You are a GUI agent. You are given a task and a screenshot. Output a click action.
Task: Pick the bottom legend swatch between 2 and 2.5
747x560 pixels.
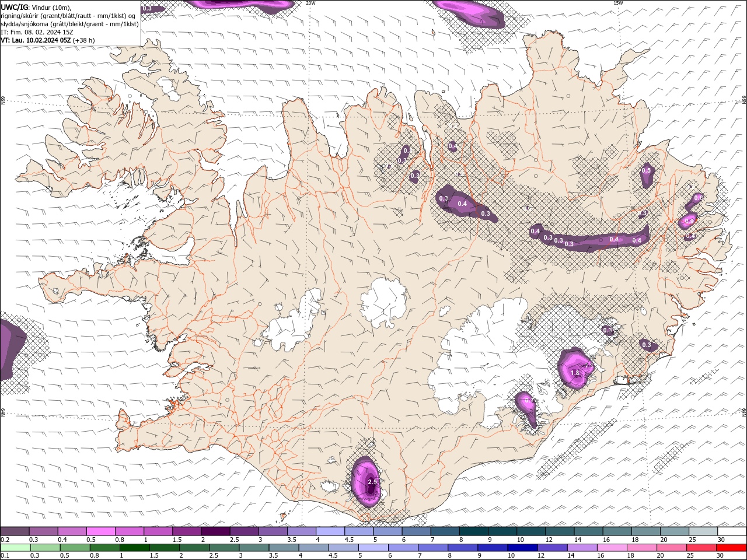(x=194, y=548)
